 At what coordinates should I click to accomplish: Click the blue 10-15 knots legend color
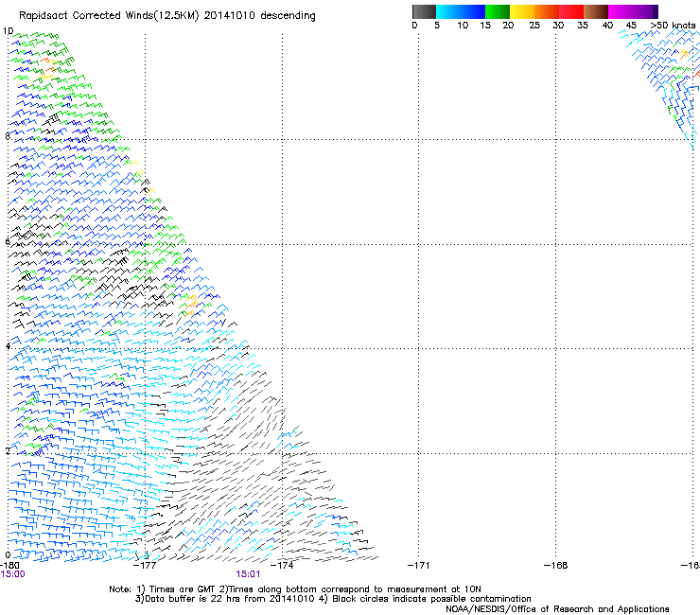pyautogui.click(x=473, y=11)
